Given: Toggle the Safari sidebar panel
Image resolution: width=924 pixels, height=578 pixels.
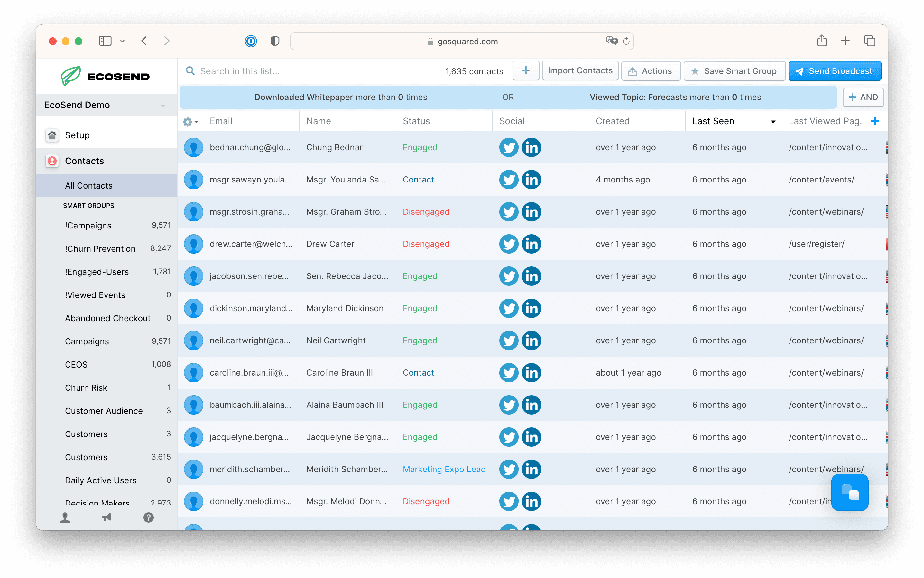Looking at the screenshot, I should coord(105,41).
